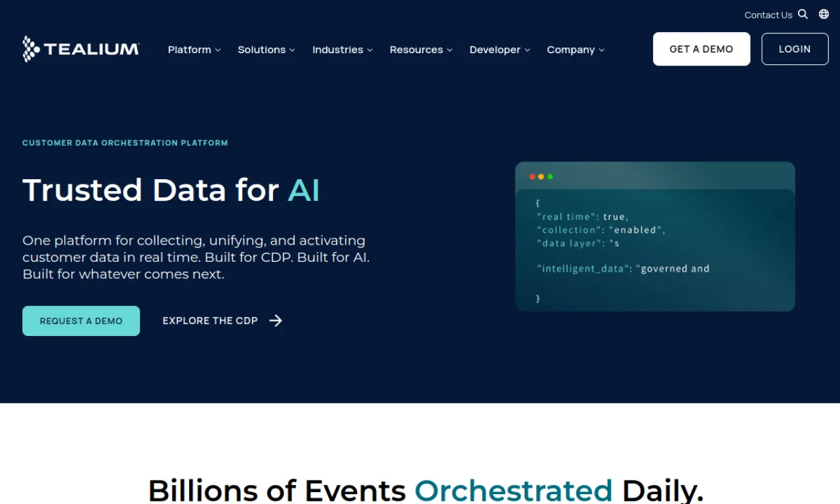Expand the Resources menu
This screenshot has width=840, height=504.
[421, 50]
